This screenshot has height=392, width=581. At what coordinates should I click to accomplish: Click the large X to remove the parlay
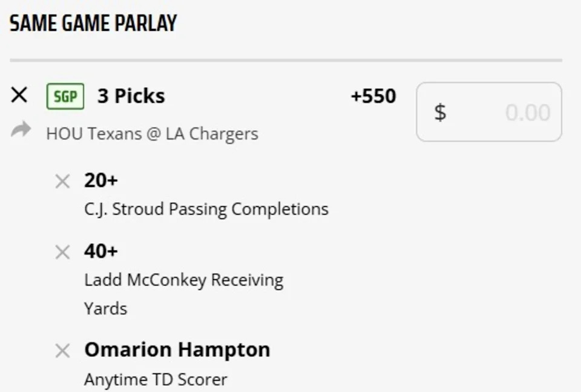tap(19, 95)
